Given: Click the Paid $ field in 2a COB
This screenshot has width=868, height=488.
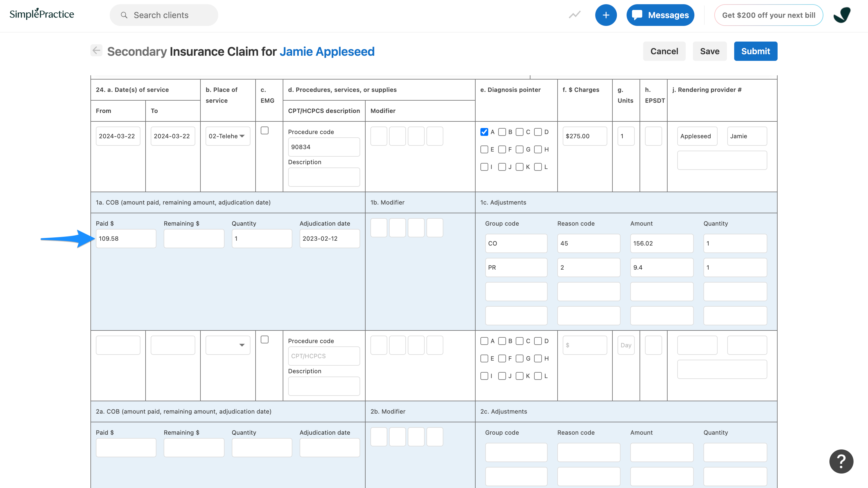Looking at the screenshot, I should (x=126, y=448).
